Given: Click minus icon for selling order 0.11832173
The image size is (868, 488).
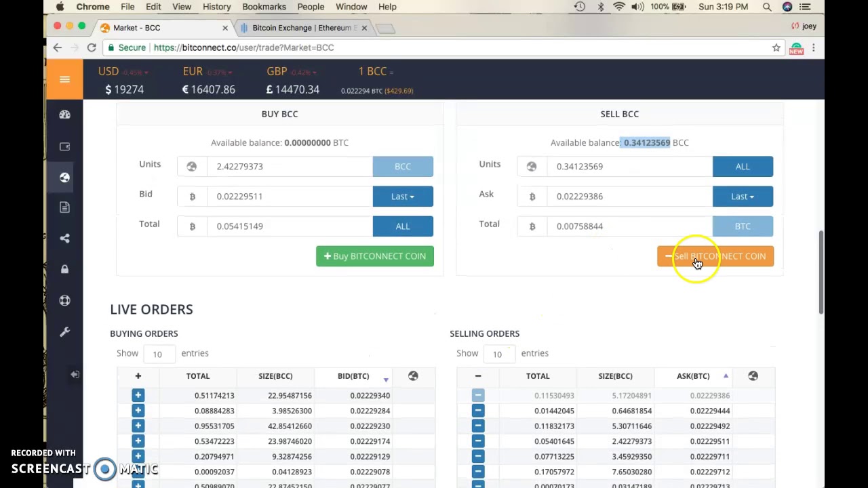Looking at the screenshot, I should point(478,426).
